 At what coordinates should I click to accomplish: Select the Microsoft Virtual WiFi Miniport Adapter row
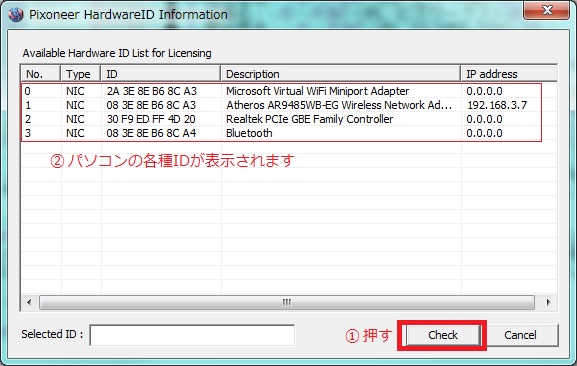(289, 91)
